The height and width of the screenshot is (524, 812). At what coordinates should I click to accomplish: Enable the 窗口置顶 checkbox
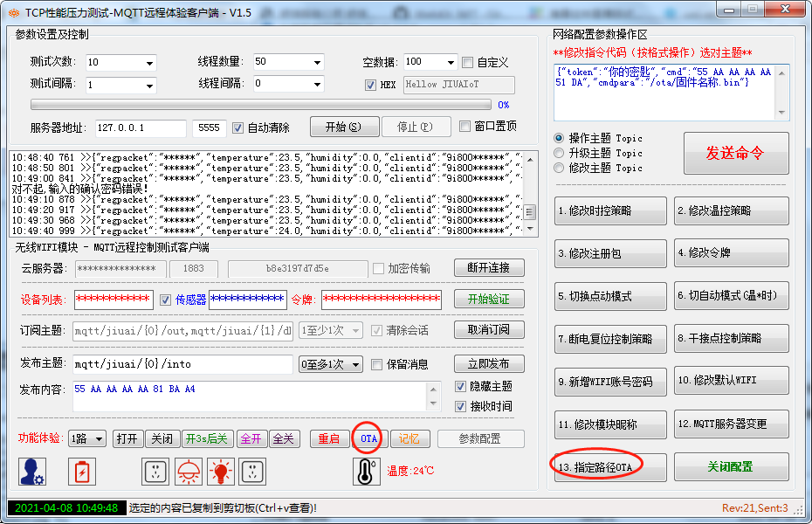tap(465, 126)
